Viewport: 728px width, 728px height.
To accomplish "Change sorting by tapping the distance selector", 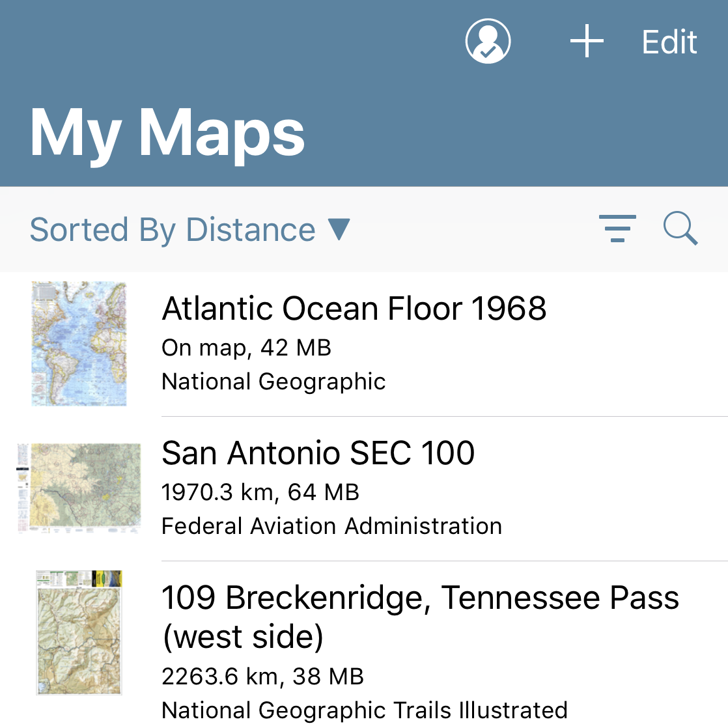I will [x=190, y=229].
